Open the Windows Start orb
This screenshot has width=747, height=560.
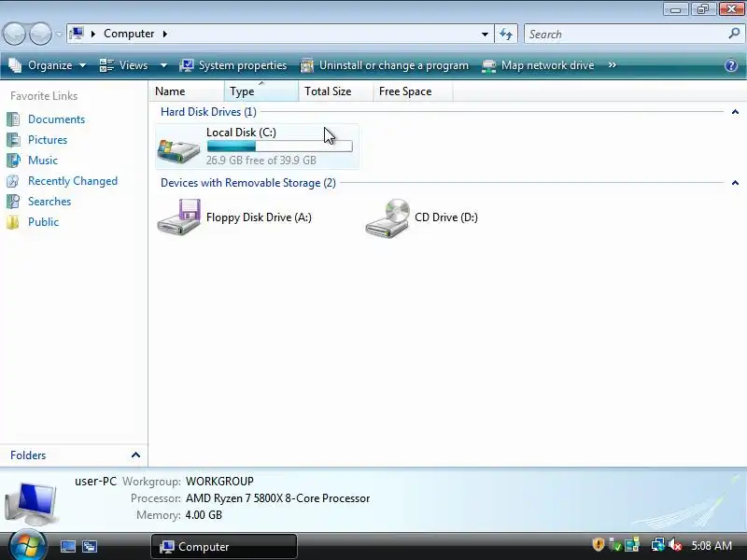[x=28, y=545]
